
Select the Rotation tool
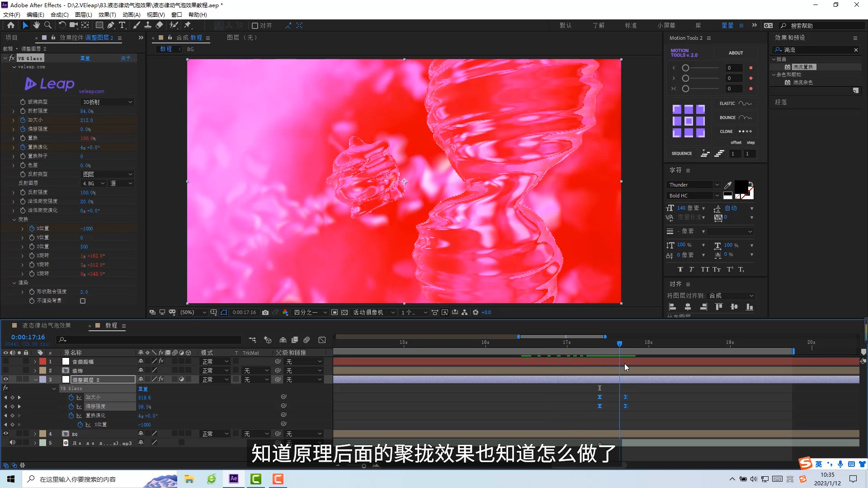click(x=62, y=25)
